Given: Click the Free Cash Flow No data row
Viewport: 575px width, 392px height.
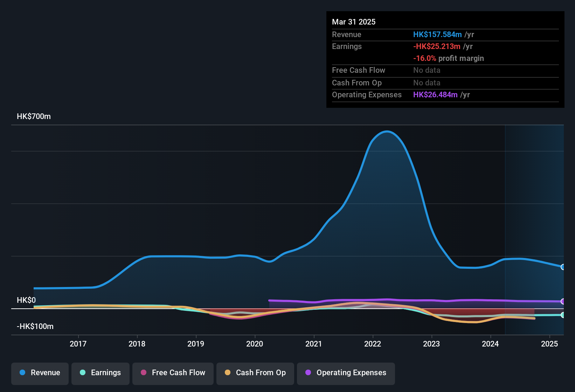Looking at the screenshot, I should coord(445,70).
